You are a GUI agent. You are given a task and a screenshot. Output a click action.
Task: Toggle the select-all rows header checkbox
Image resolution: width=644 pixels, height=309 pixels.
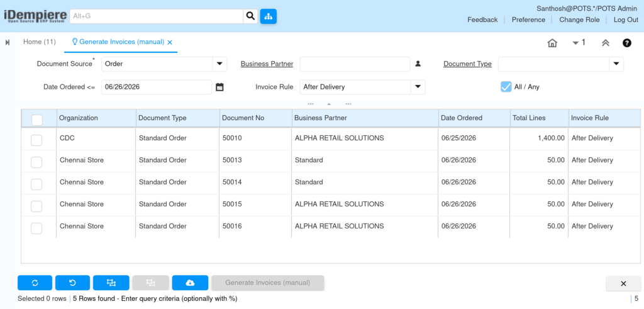(37, 120)
